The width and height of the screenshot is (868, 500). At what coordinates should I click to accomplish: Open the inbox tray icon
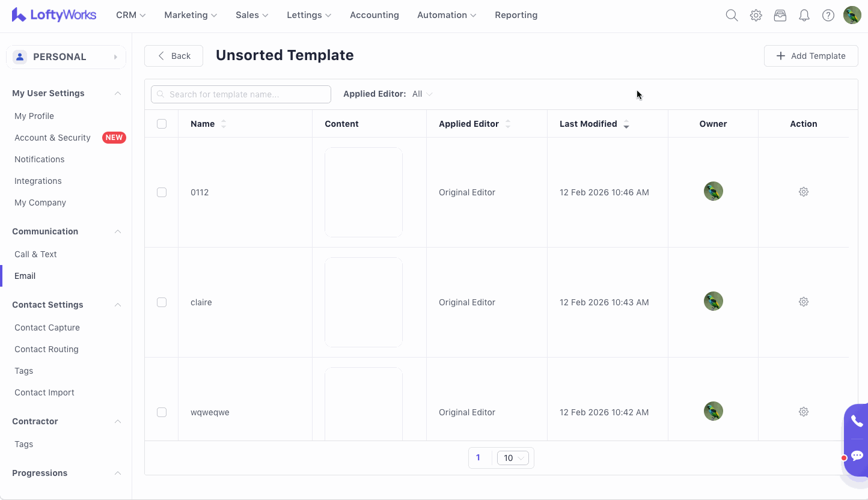780,16
